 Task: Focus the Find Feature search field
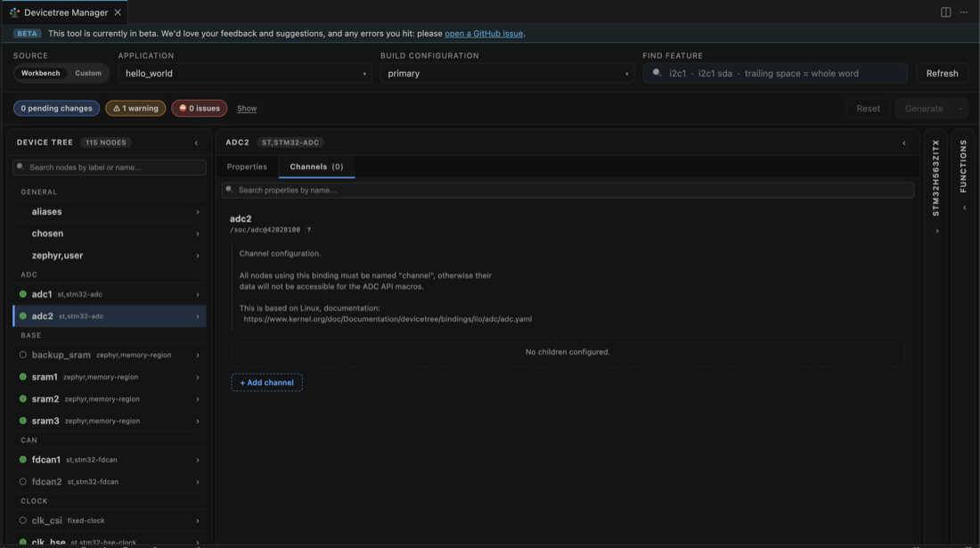coord(775,73)
